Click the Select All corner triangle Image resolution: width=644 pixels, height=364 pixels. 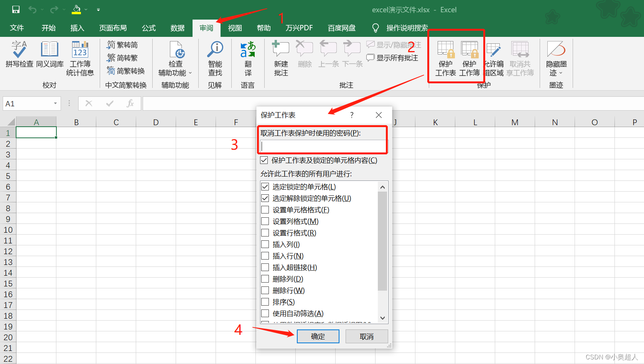click(11, 122)
